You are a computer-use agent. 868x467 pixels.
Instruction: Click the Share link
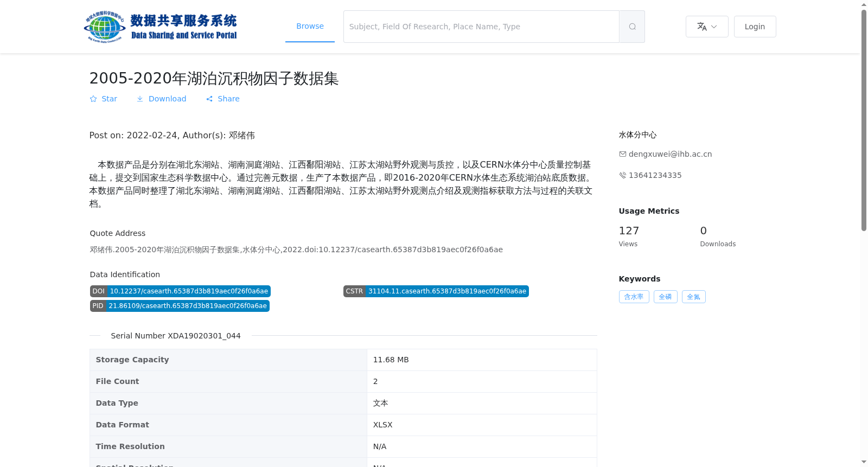pyautogui.click(x=222, y=99)
